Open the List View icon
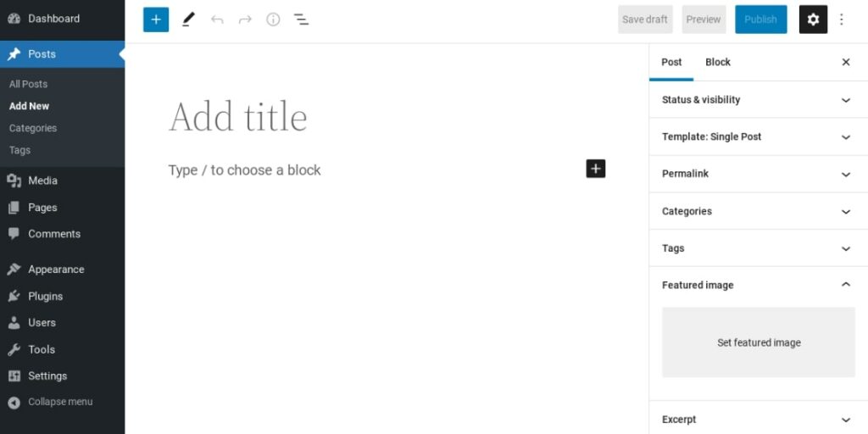Image resolution: width=868 pixels, height=434 pixels. point(301,19)
